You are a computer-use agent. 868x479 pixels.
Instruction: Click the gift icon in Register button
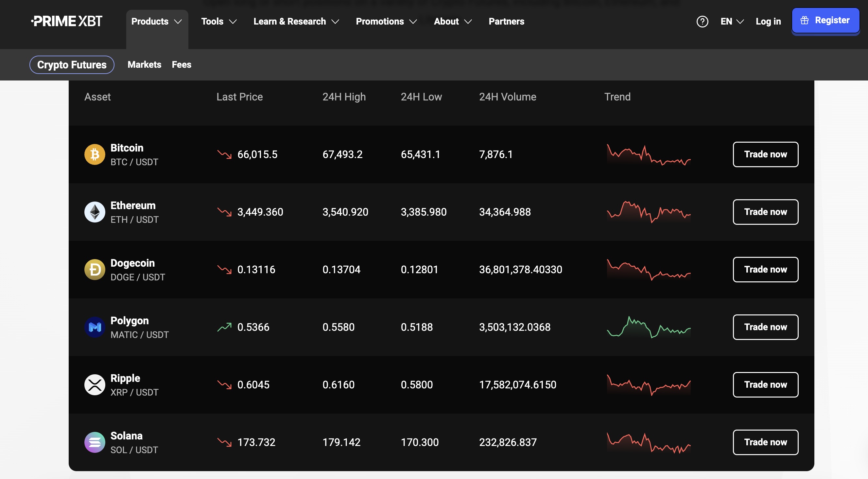[x=804, y=20]
